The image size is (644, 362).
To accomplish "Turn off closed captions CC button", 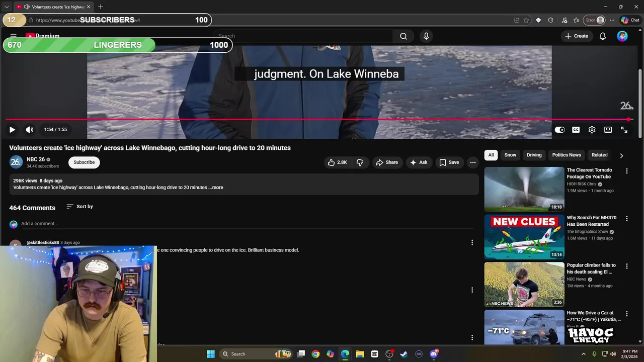I will pyautogui.click(x=576, y=130).
